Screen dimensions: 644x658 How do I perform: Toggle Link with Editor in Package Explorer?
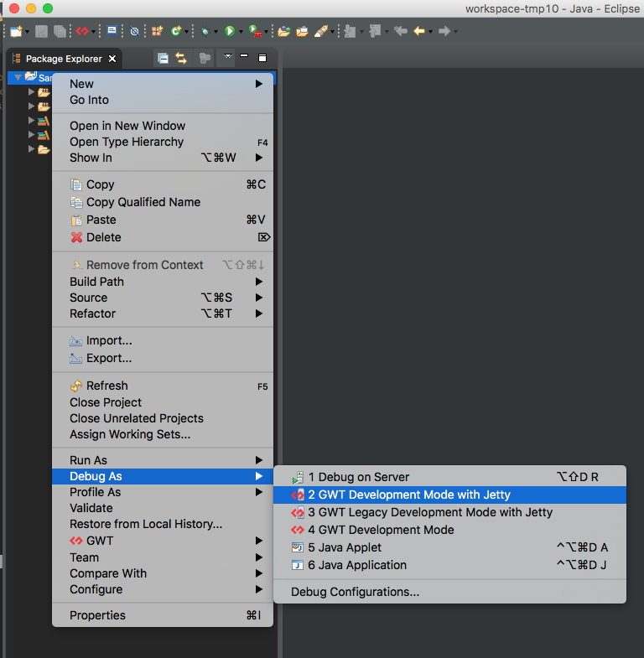(181, 59)
